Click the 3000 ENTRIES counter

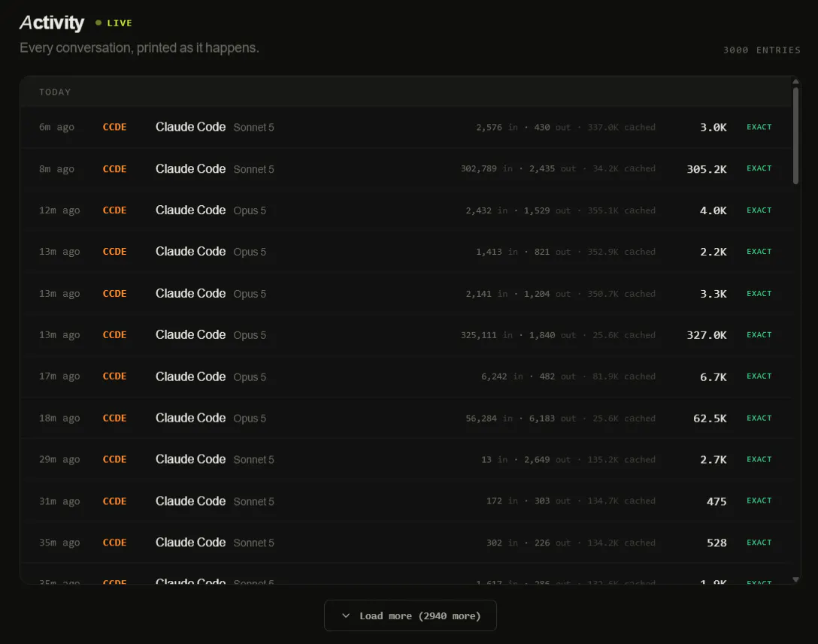point(762,50)
